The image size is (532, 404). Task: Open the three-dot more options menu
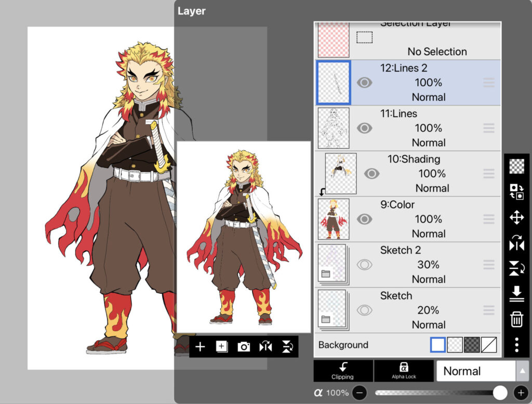pos(516,345)
